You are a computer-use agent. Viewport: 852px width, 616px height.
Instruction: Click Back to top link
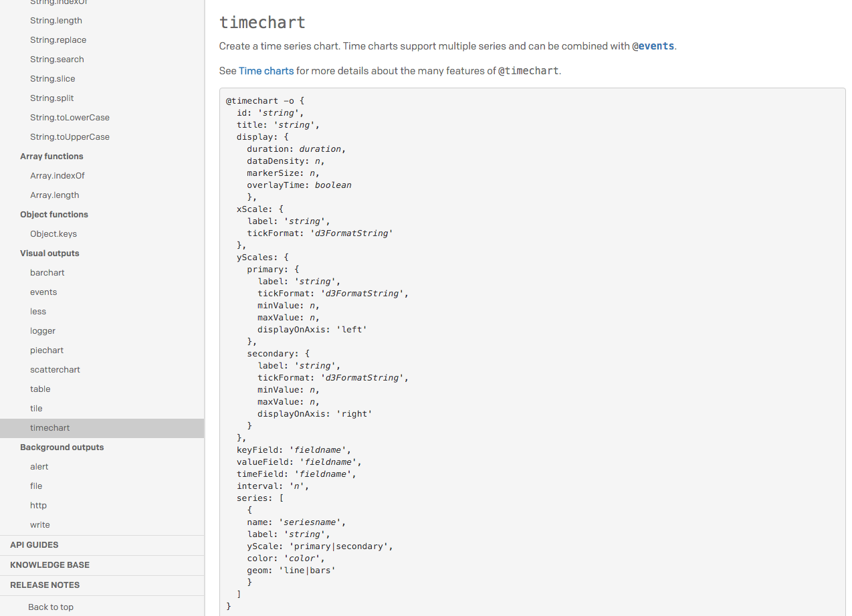[51, 607]
